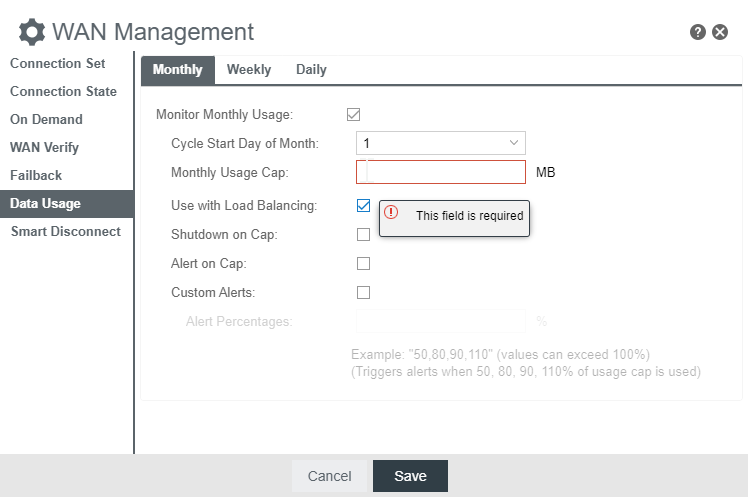Click the 'Use with Load Balancing:' label
Viewport: 748px width, 497px height.
pyautogui.click(x=244, y=206)
